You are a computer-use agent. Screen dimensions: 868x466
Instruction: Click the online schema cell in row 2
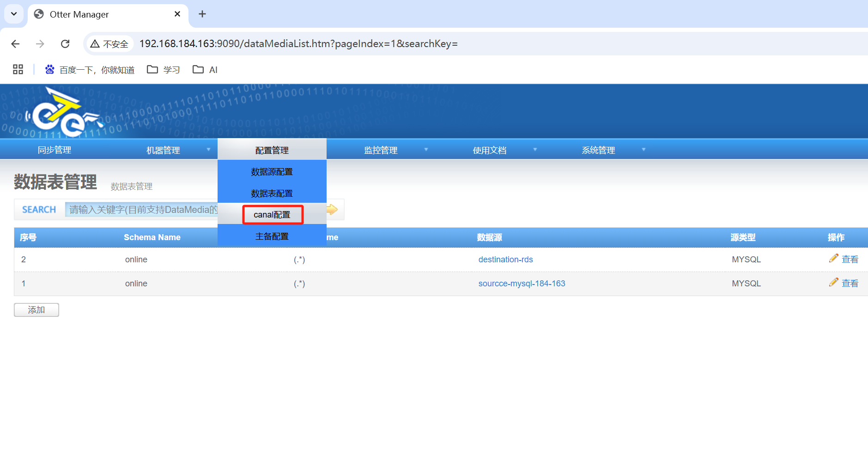[x=136, y=260]
